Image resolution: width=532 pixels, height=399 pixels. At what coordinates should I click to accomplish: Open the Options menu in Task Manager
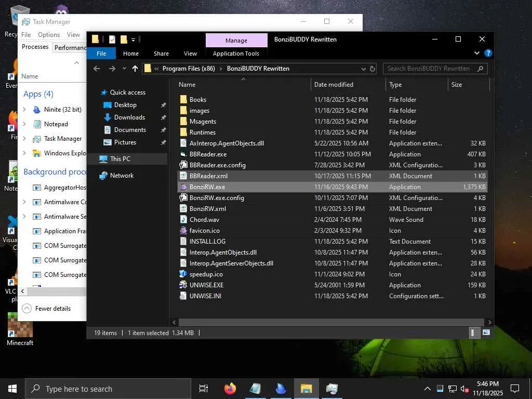pos(49,35)
